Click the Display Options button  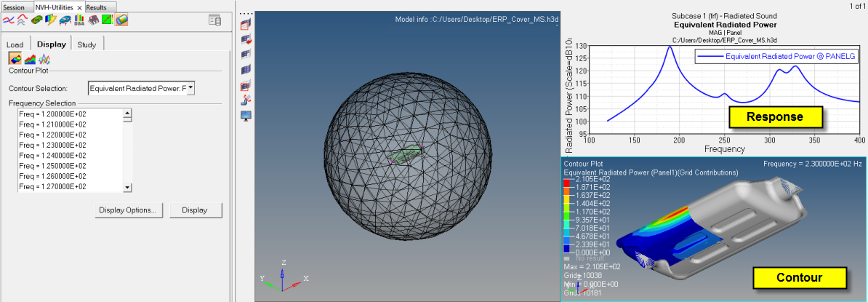coord(127,210)
